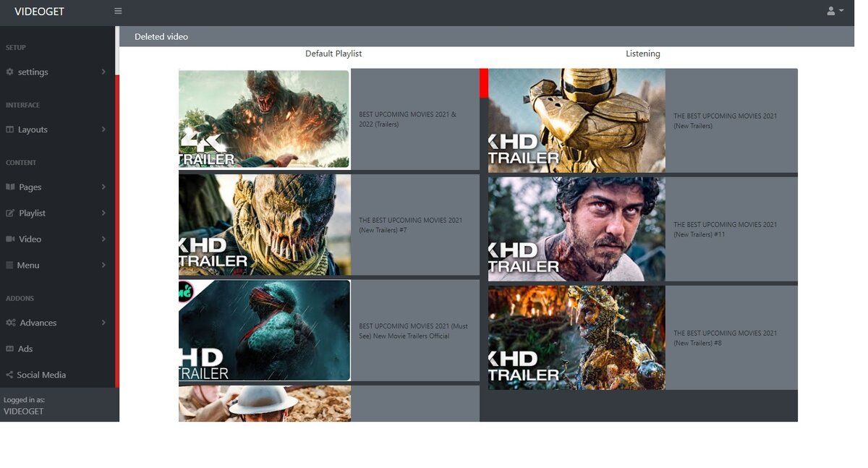The image size is (868, 468).
Task: Open the Layouts sidebar item
Action: [58, 129]
